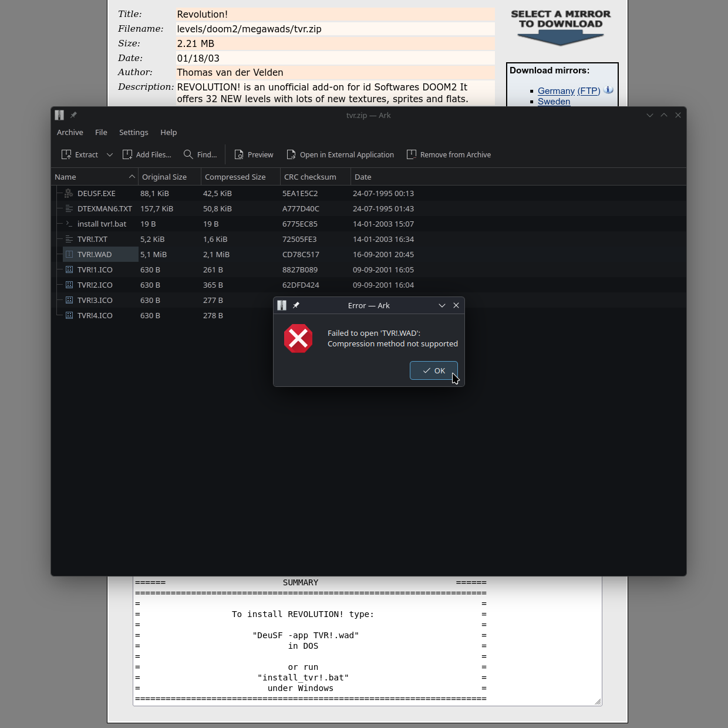
Task: Select the DTEXMAN6.TXT file icon
Action: pyautogui.click(x=69, y=208)
